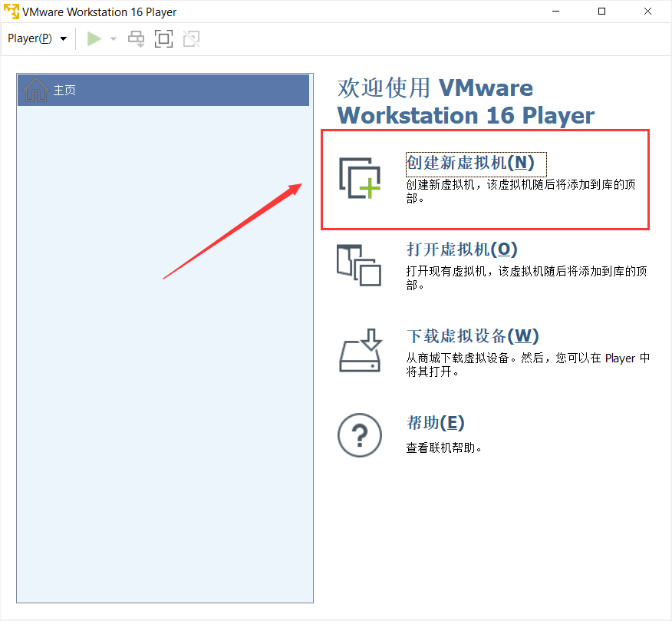
Task: Click the help question mark icon
Action: tap(360, 435)
